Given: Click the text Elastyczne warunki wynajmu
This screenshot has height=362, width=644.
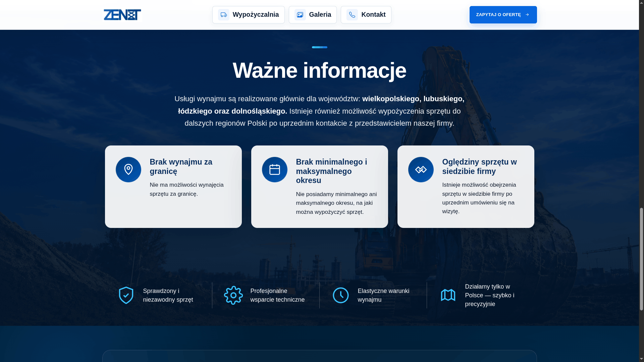Looking at the screenshot, I should tap(383, 295).
